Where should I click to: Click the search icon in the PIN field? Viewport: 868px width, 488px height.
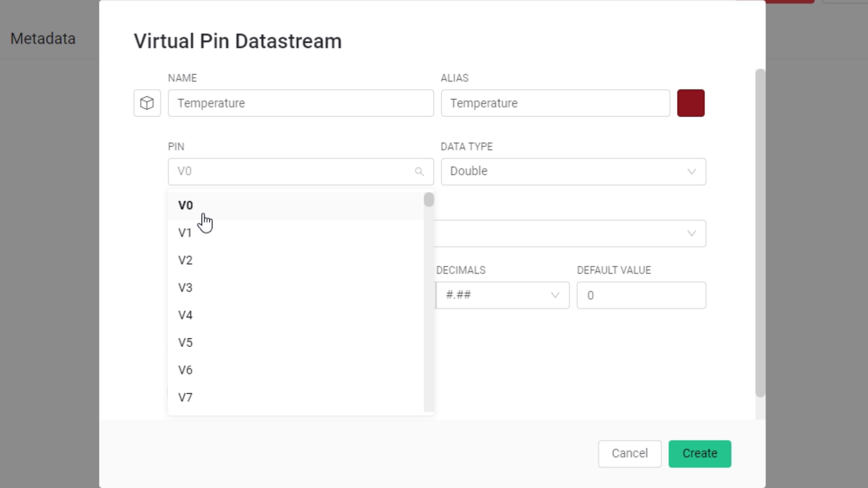419,172
